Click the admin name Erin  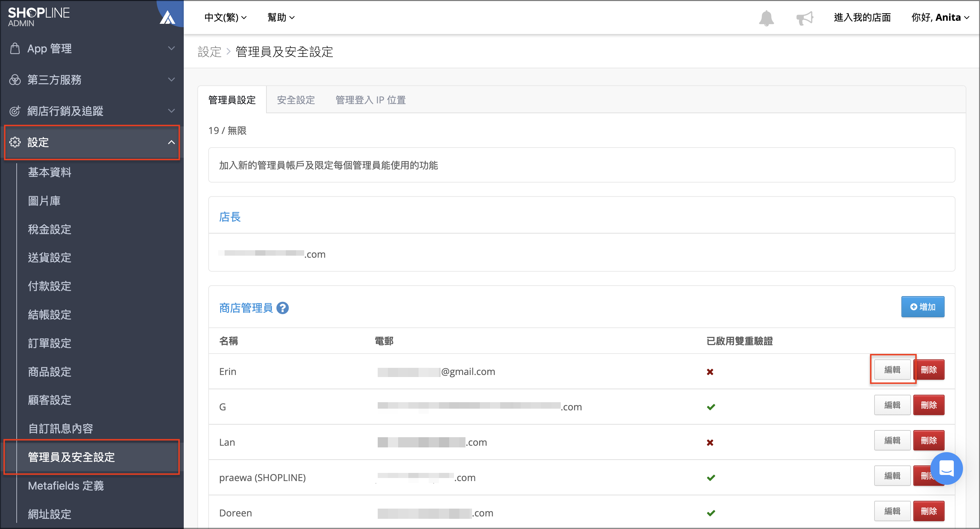pos(228,372)
